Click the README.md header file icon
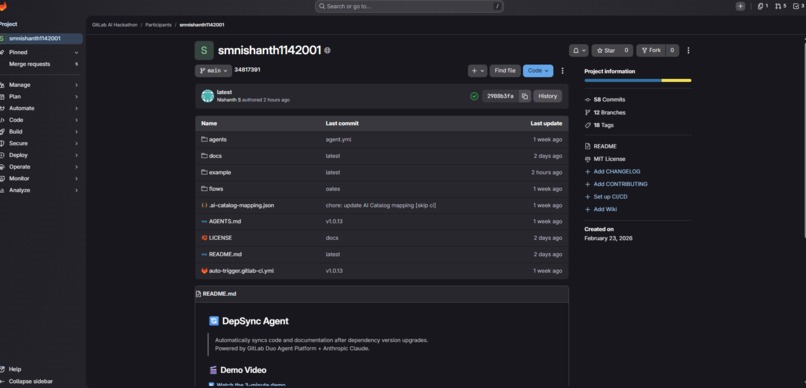Image resolution: width=806 pixels, height=388 pixels. pyautogui.click(x=198, y=294)
